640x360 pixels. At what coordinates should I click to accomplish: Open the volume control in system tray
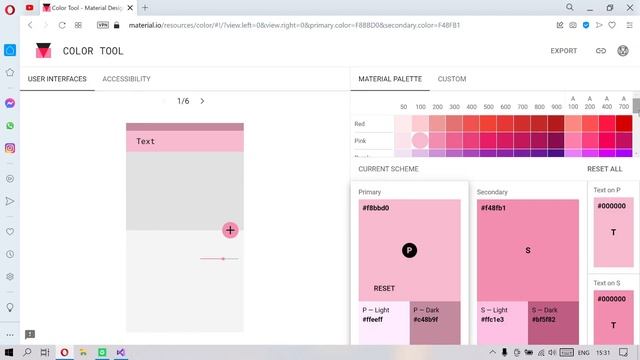(x=552, y=352)
